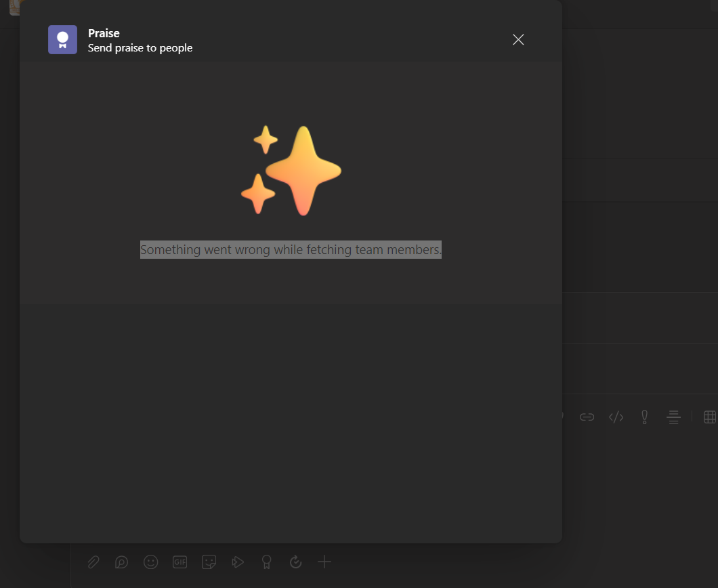Open the Loop components icon
Viewport: 718px width, 588px height.
pos(121,562)
